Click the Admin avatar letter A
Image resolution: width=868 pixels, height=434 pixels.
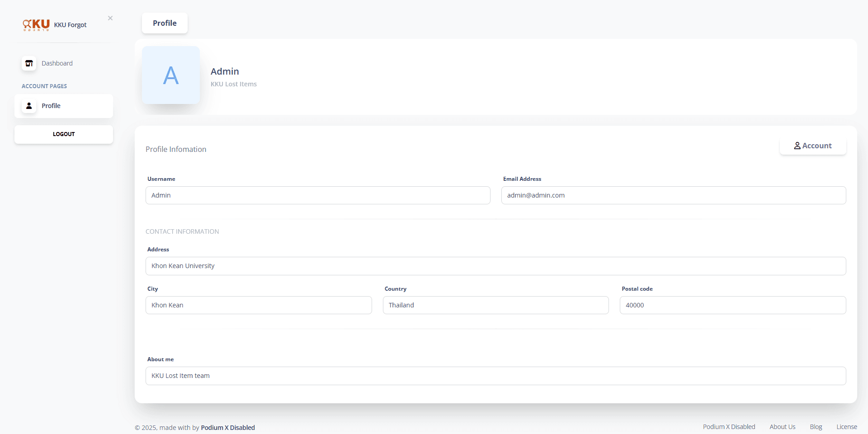pyautogui.click(x=171, y=75)
